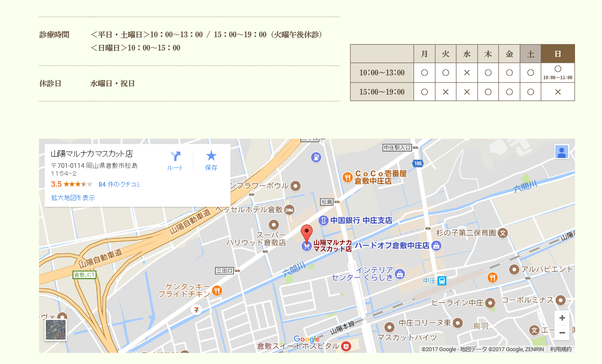
Task: Click the 中庄駅入口 intersection label
Action: pos(397,148)
